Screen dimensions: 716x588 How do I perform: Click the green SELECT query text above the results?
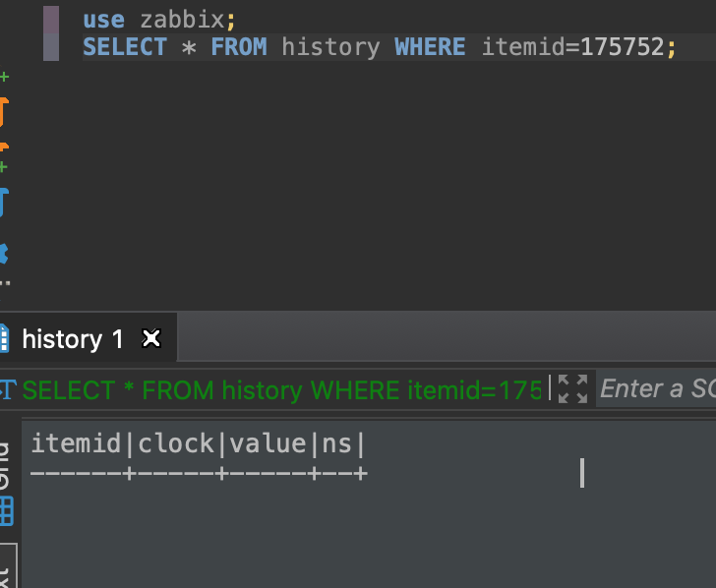[x=281, y=390]
